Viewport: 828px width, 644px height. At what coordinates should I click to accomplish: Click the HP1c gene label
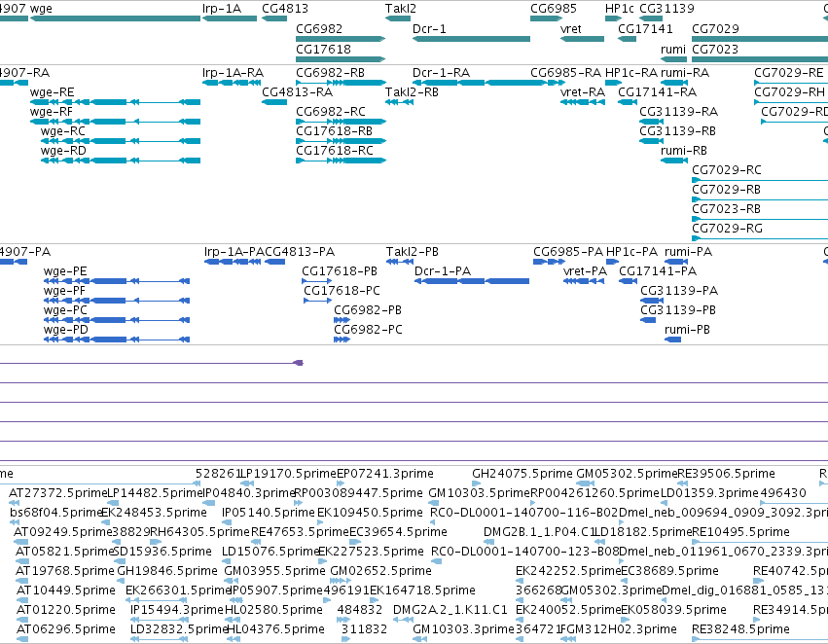[620, 9]
